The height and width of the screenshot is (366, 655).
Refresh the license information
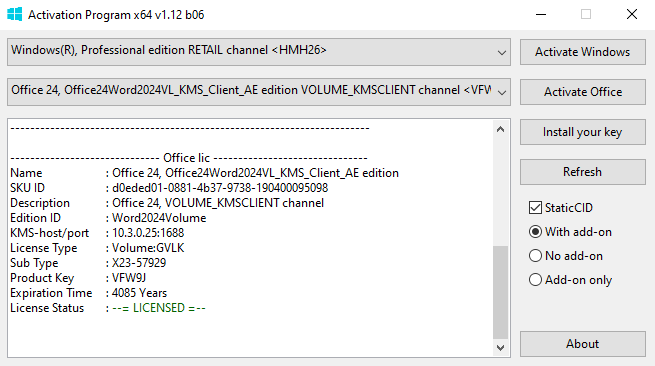(x=583, y=172)
